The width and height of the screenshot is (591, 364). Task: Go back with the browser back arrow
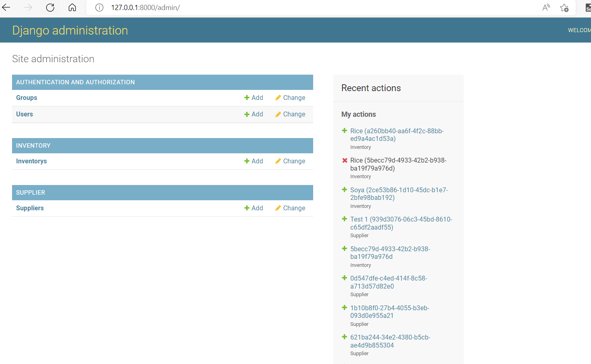point(6,8)
